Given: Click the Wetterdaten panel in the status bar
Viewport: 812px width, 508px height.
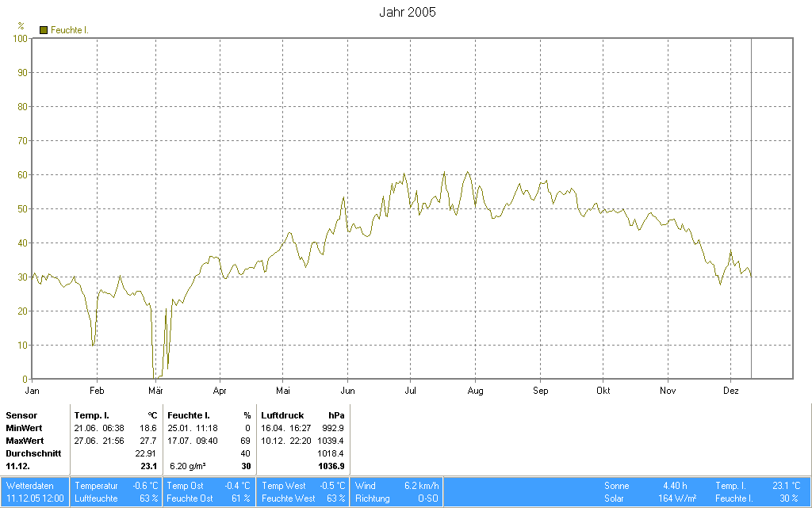Looking at the screenshot, I should pyautogui.click(x=35, y=492).
